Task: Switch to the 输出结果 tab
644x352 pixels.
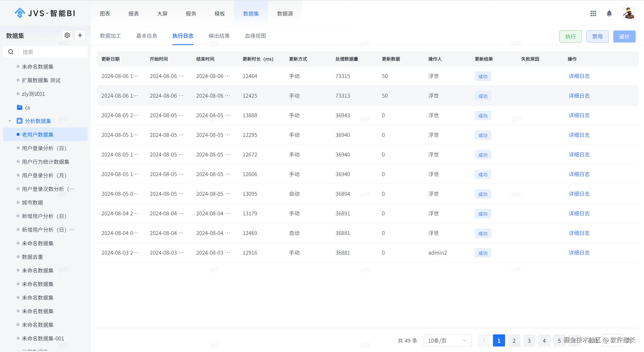Action: click(x=219, y=36)
